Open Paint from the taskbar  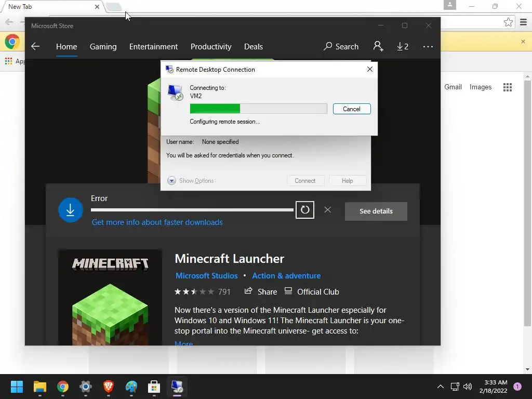point(131,387)
